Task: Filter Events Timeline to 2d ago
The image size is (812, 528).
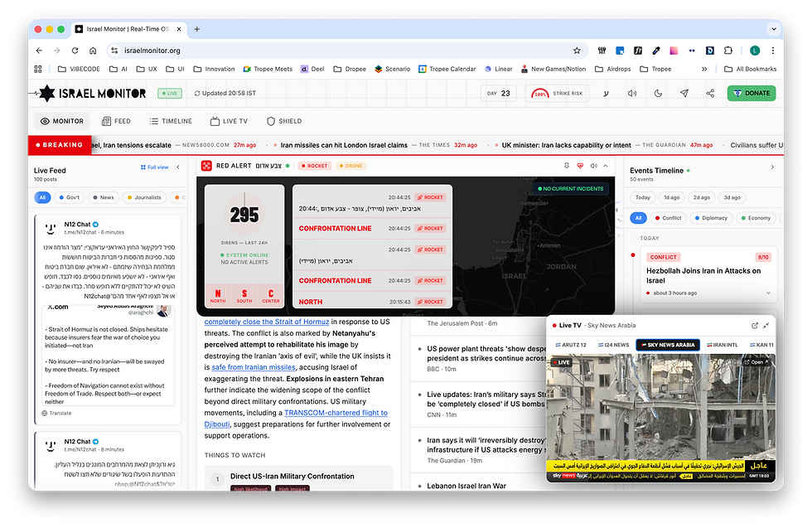Action: (702, 197)
